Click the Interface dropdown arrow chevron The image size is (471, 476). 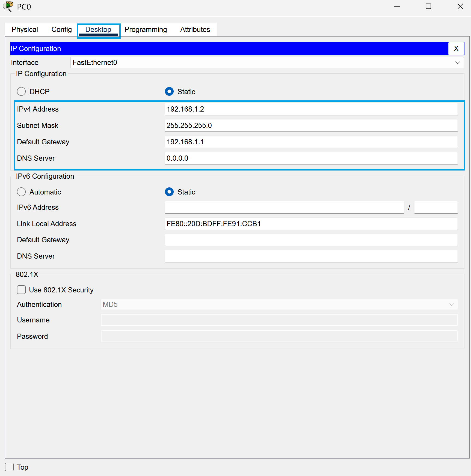(x=458, y=62)
